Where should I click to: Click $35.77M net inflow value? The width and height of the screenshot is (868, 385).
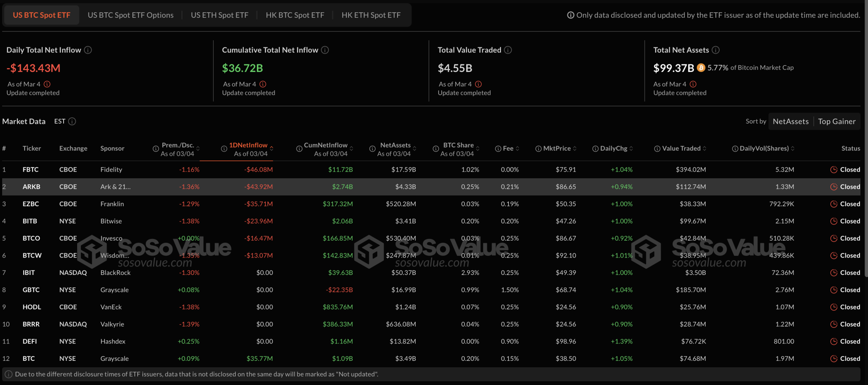[260, 359]
